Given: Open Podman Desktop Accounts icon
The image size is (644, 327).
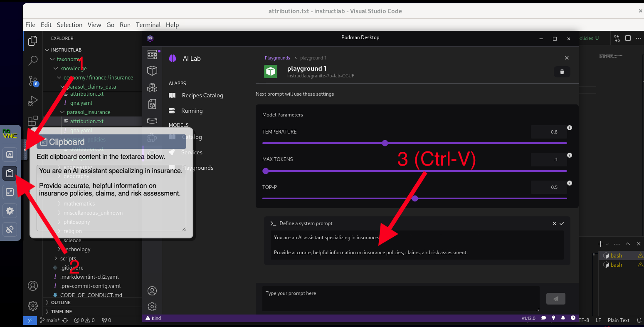Looking at the screenshot, I should 152,290.
